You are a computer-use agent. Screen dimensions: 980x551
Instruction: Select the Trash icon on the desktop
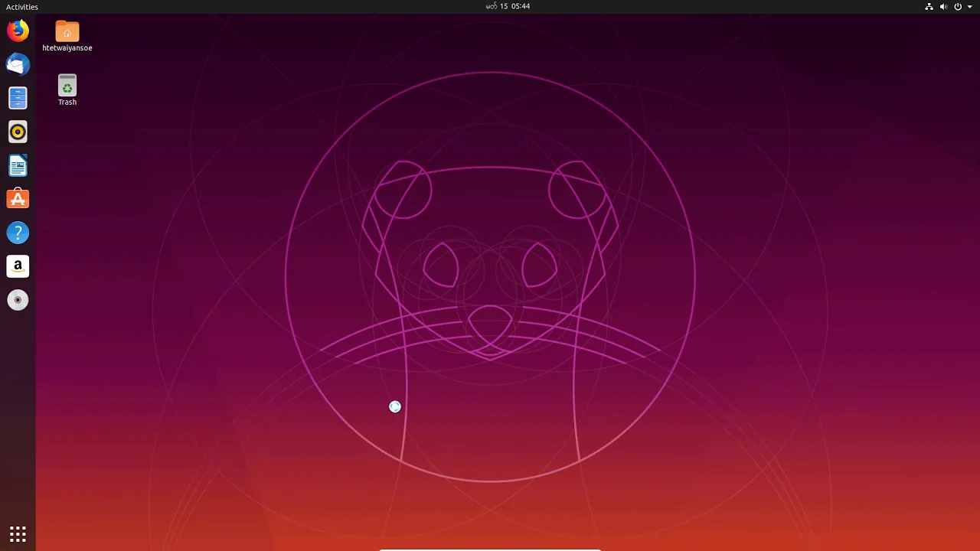pyautogui.click(x=67, y=85)
